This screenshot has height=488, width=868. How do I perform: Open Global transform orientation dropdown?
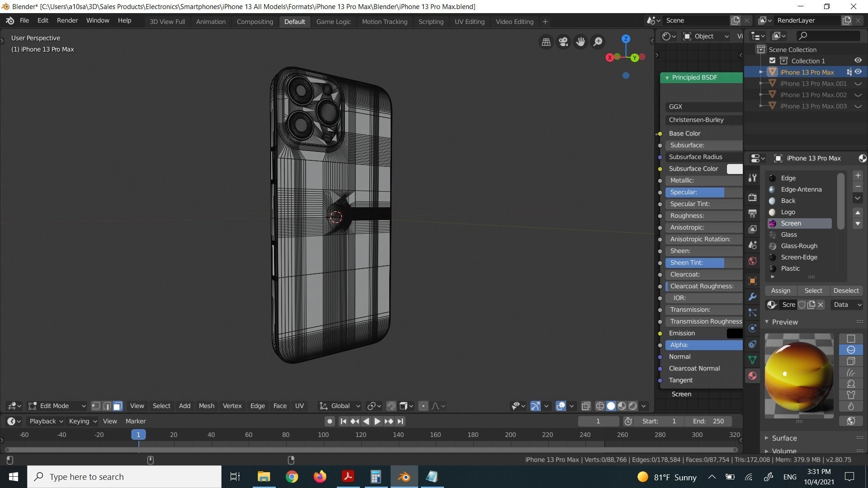340,406
